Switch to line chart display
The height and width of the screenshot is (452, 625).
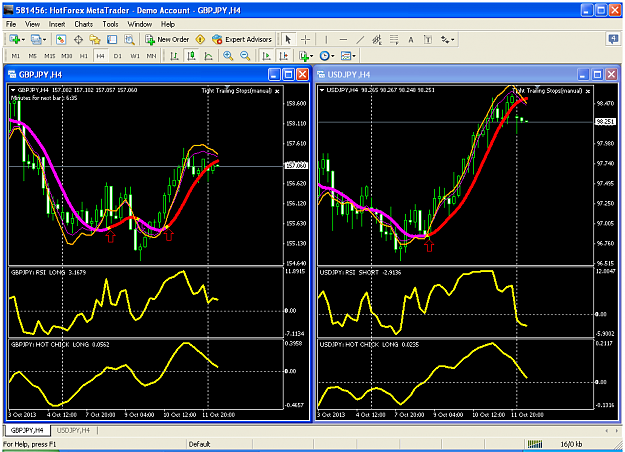tap(208, 56)
